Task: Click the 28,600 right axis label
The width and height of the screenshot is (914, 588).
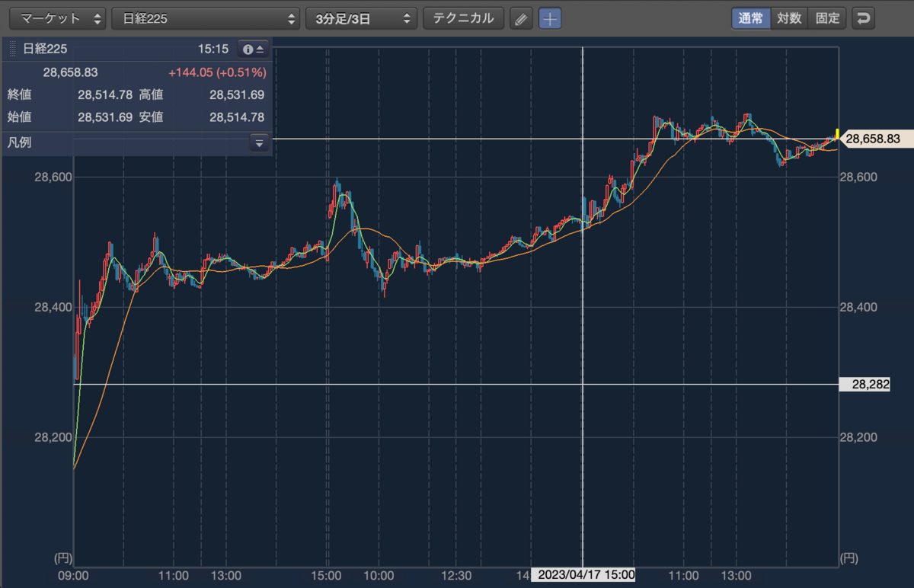Action: (x=858, y=177)
